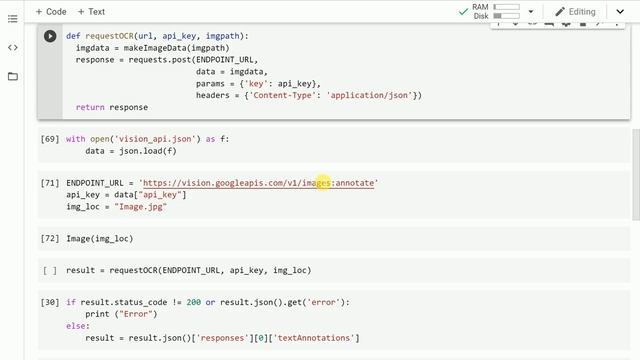Open the table of contents sidebar
Image resolution: width=640 pixels, height=360 pixels.
[13, 19]
